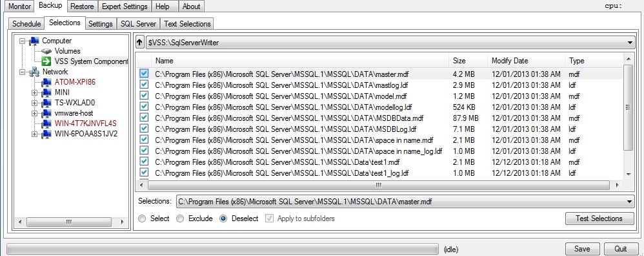Uncheck the space in name.mdf checkbox
Viewport: 644px width, 256px height.
pyautogui.click(x=144, y=140)
